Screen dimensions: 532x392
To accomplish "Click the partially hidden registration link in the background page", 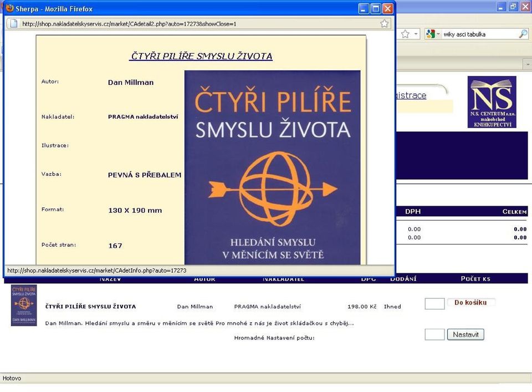I will (411, 95).
